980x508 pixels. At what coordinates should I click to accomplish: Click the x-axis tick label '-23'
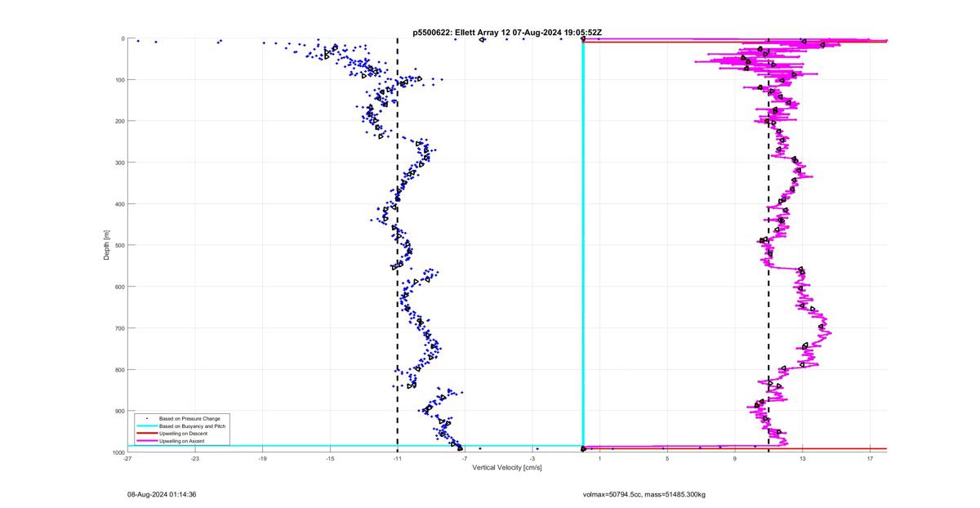click(x=195, y=458)
